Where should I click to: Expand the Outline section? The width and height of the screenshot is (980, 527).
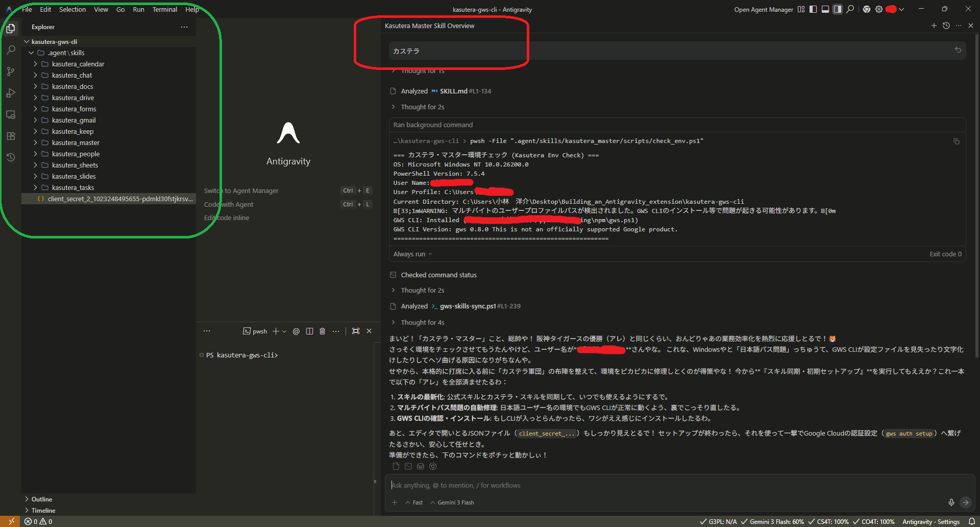(x=42, y=499)
